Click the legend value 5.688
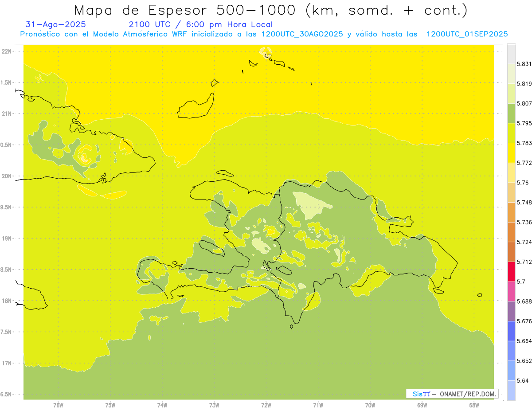532x411 pixels. coord(525,301)
